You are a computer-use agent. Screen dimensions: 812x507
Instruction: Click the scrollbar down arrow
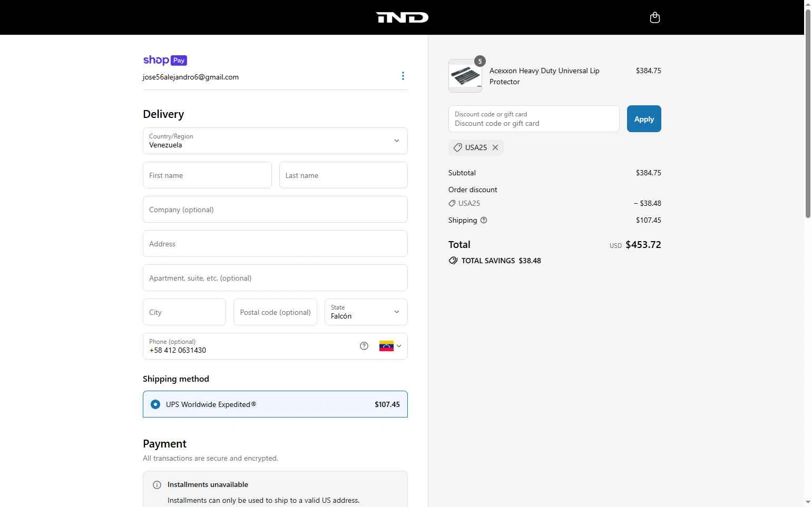[x=808, y=502]
